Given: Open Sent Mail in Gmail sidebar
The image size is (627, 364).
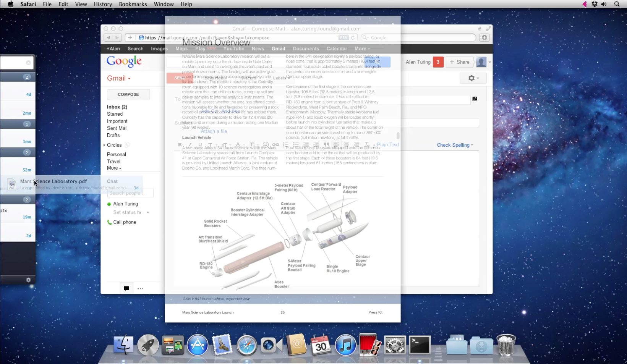Looking at the screenshot, I should [x=117, y=128].
